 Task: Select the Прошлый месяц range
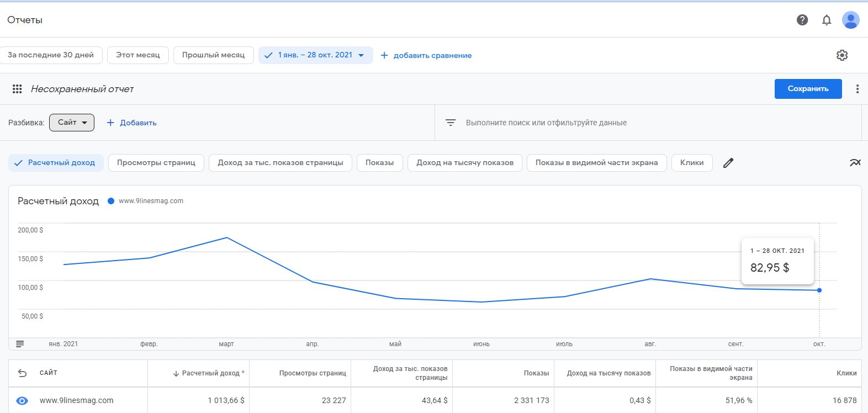pyautogui.click(x=213, y=55)
